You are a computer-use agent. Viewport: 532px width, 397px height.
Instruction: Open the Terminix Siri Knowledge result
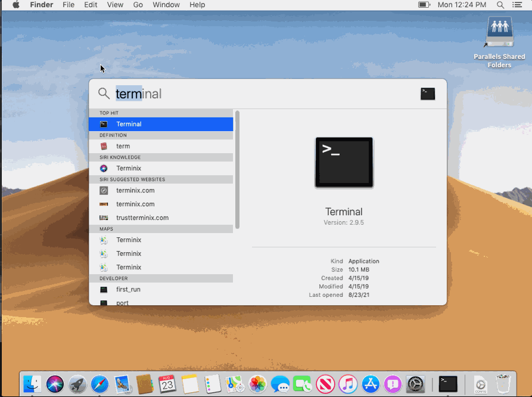point(161,168)
